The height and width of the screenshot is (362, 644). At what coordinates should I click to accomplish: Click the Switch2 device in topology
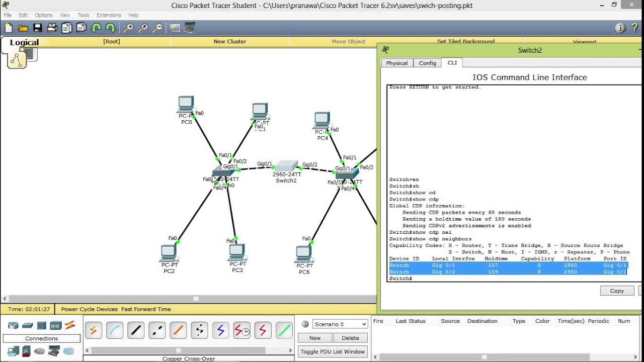(x=286, y=165)
